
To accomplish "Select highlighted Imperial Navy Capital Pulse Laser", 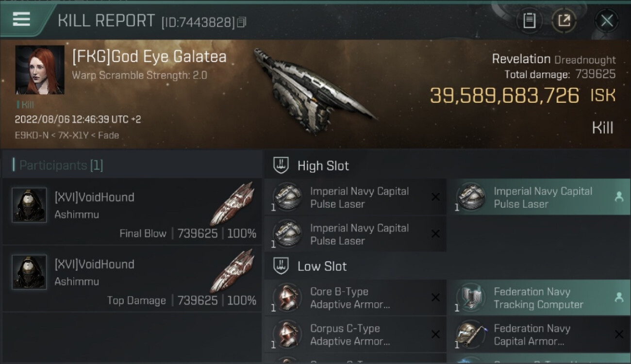I will coord(539,198).
